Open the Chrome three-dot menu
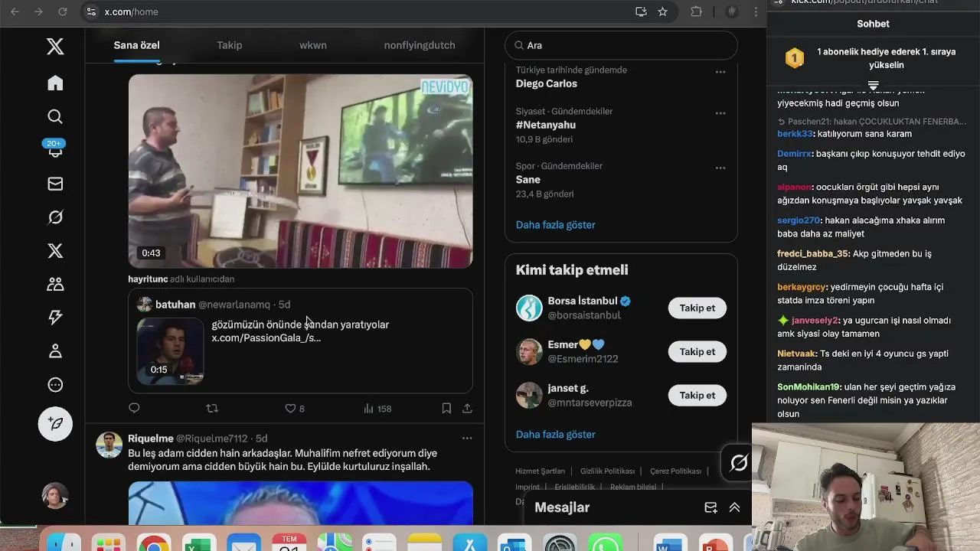 [756, 11]
